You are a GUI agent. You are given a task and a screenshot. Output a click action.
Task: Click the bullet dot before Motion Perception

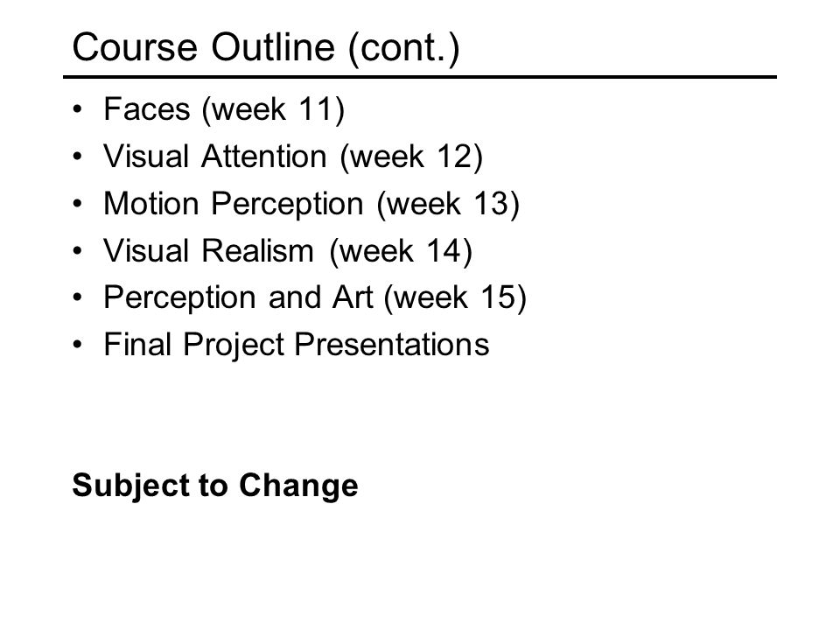click(x=78, y=204)
